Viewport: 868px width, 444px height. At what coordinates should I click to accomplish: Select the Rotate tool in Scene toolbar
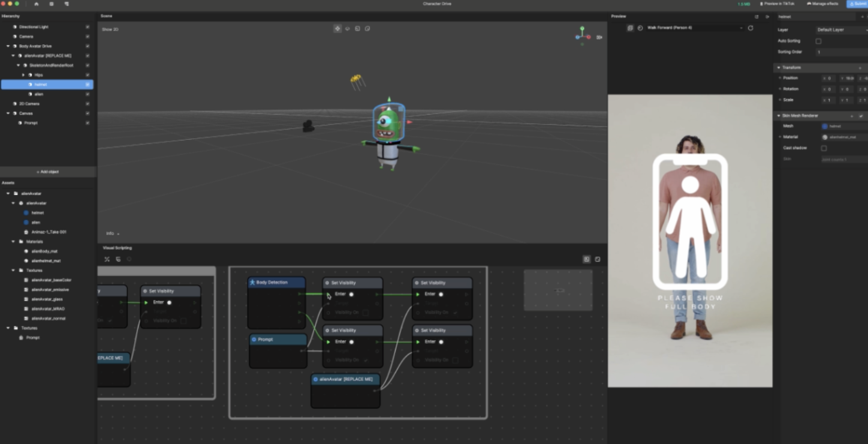pos(348,28)
